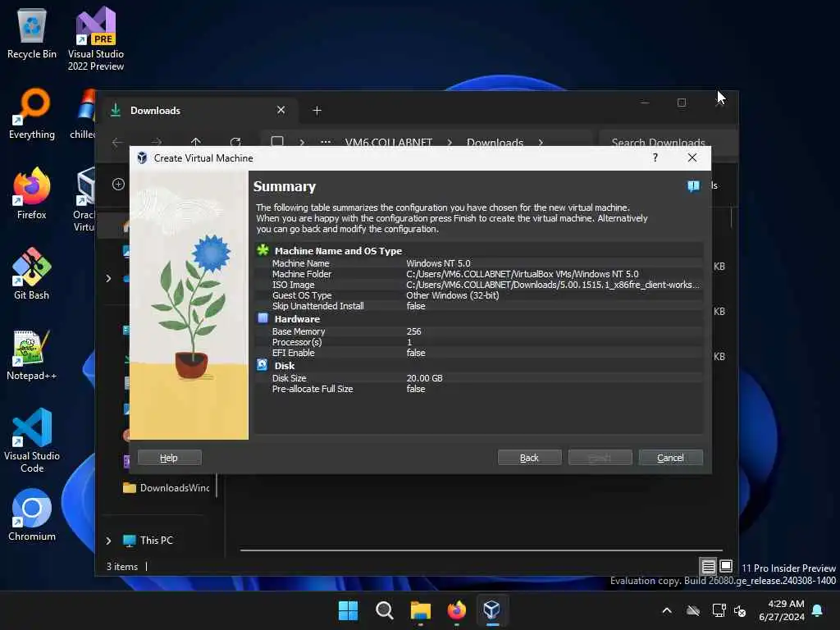Add a new tab in File Explorer
This screenshot has height=630, width=840.
[317, 111]
